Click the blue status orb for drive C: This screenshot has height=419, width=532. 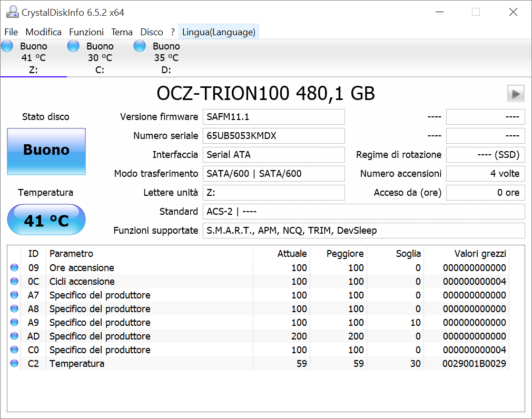click(73, 46)
